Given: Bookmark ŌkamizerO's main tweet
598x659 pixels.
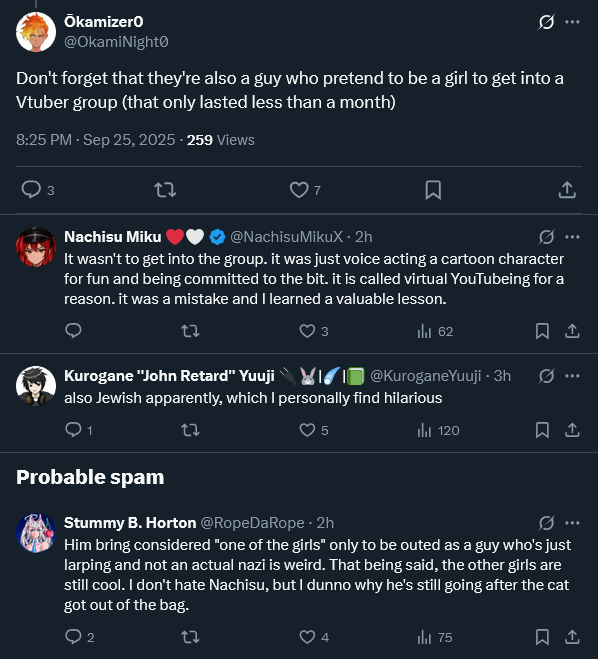Looking at the screenshot, I should (x=433, y=190).
